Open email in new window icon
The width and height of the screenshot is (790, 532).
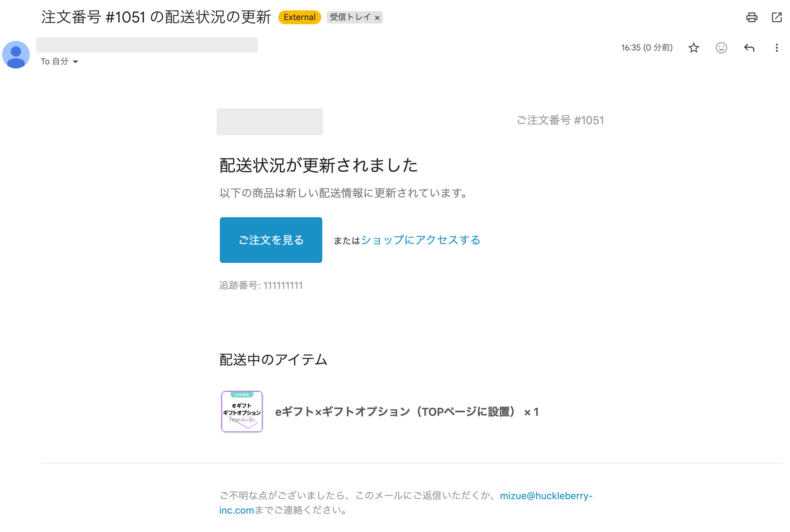(777, 17)
